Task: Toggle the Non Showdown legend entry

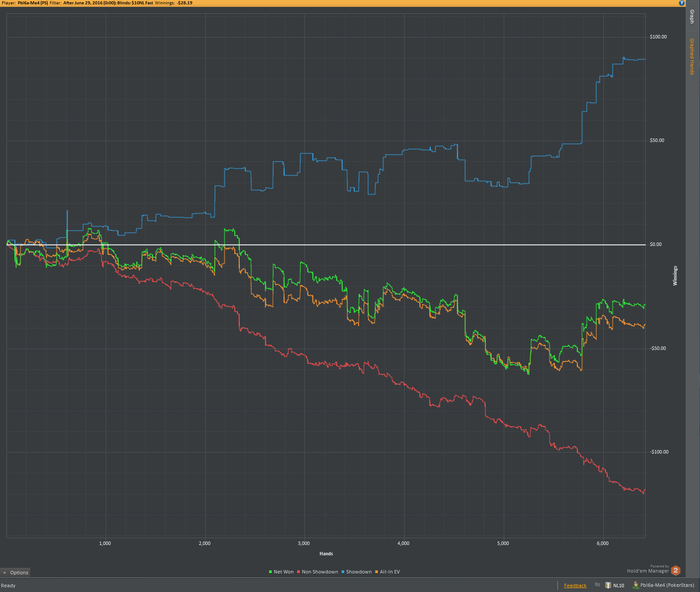Action: (x=317, y=571)
